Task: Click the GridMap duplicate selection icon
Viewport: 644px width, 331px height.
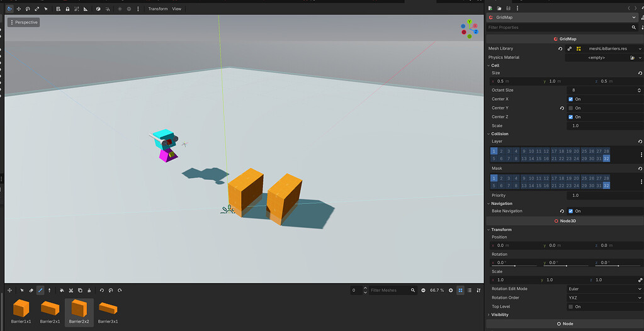Action: 80,290
